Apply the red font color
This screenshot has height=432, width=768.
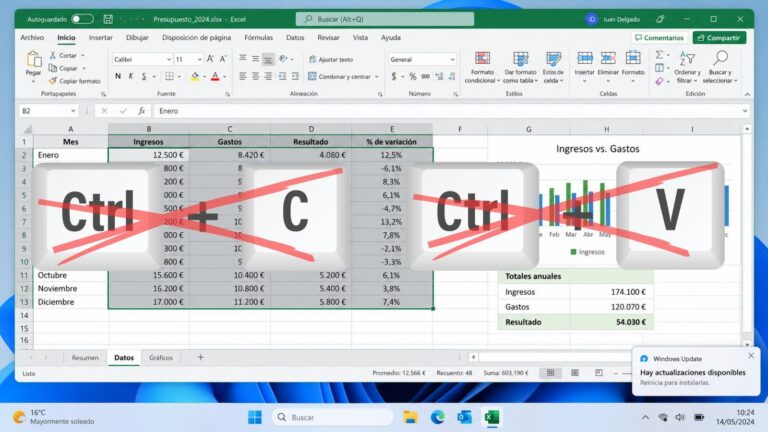point(215,76)
